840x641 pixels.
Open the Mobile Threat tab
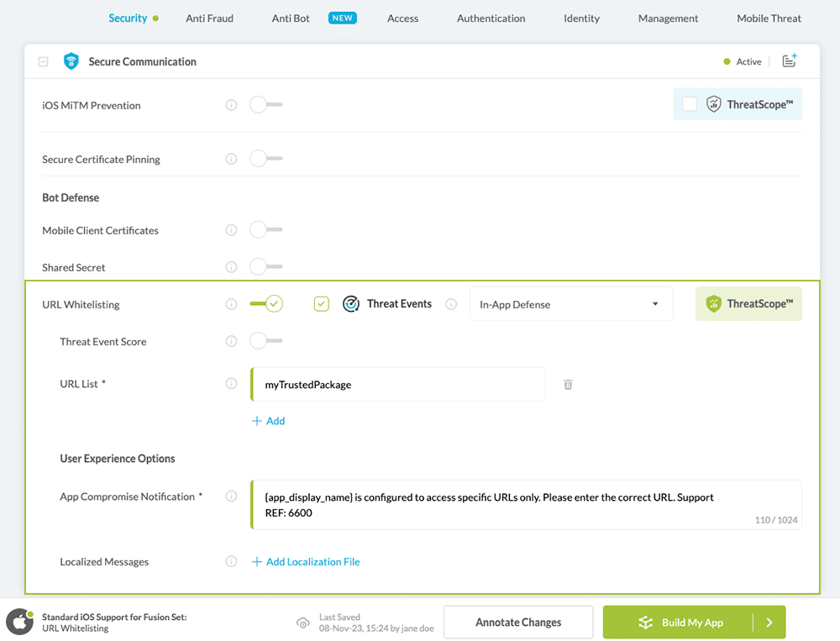click(x=769, y=18)
